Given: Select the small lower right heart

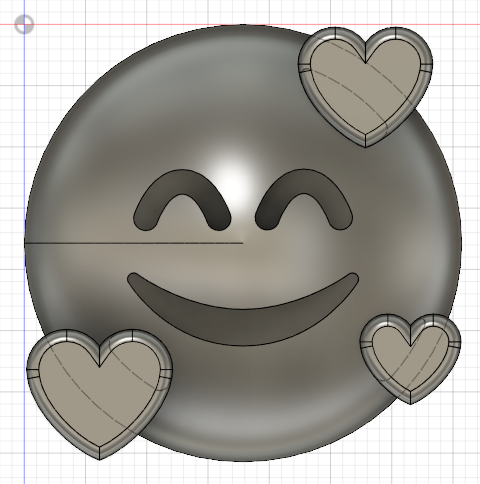Looking at the screenshot, I should coord(410,359).
